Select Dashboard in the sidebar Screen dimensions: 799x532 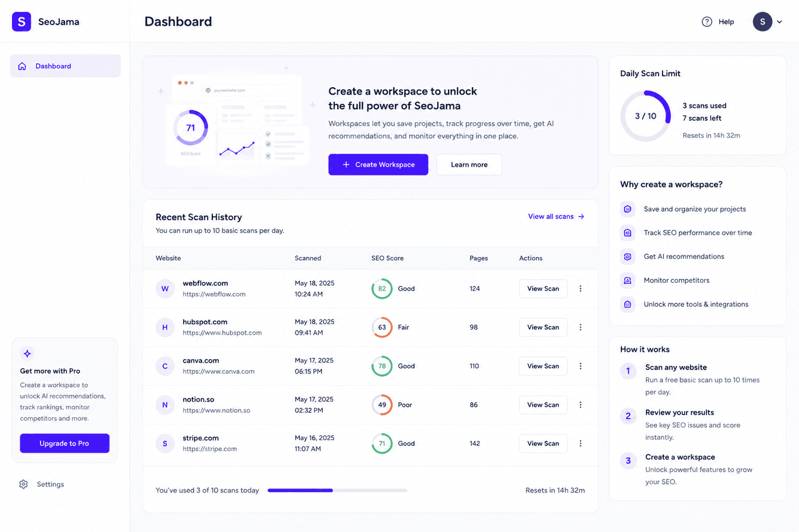65,66
